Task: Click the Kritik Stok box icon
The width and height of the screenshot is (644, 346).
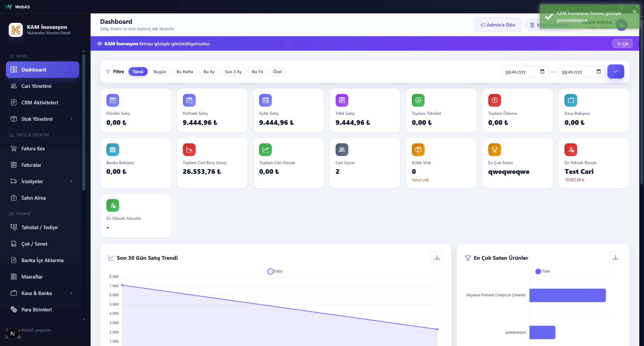Action: tap(418, 150)
